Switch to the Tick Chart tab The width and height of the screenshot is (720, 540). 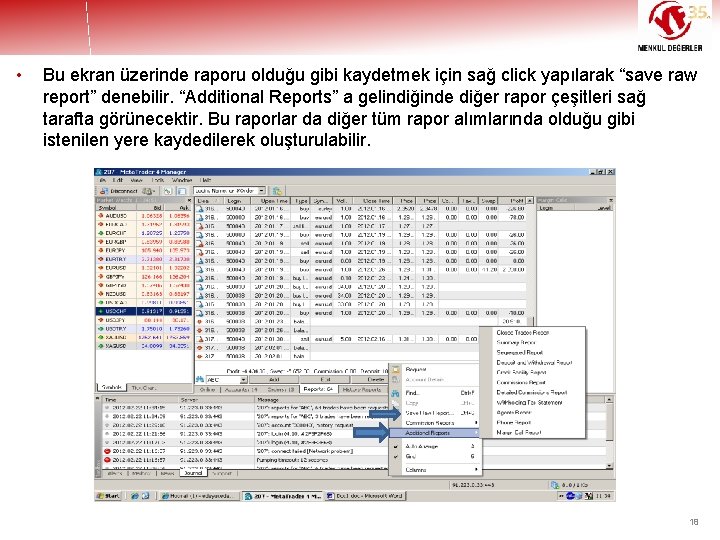[x=144, y=388]
